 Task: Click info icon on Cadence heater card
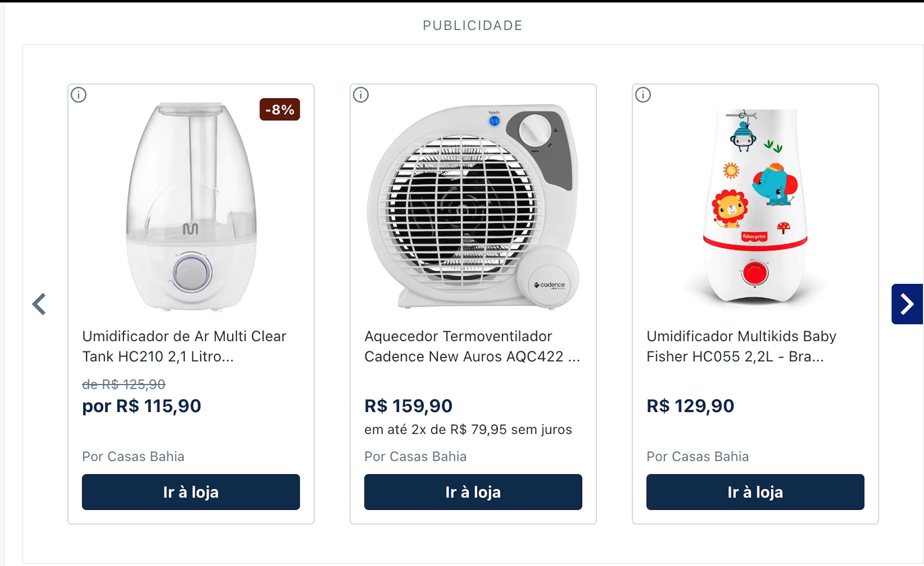coord(361,95)
